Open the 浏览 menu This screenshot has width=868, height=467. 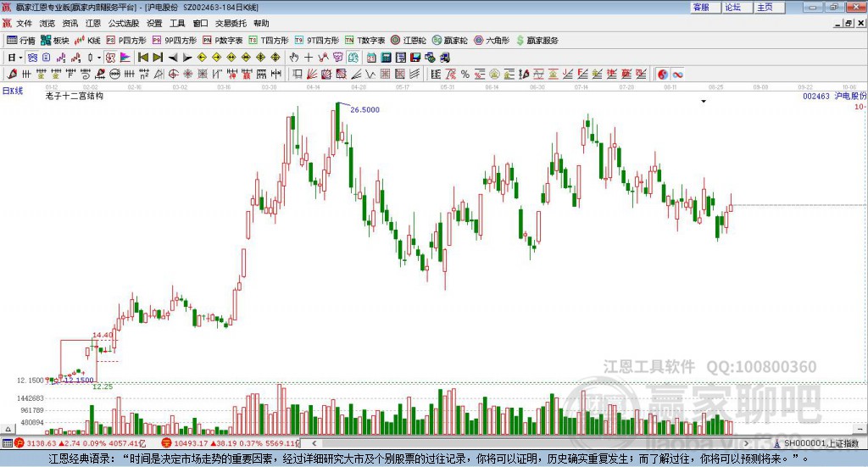pos(47,23)
